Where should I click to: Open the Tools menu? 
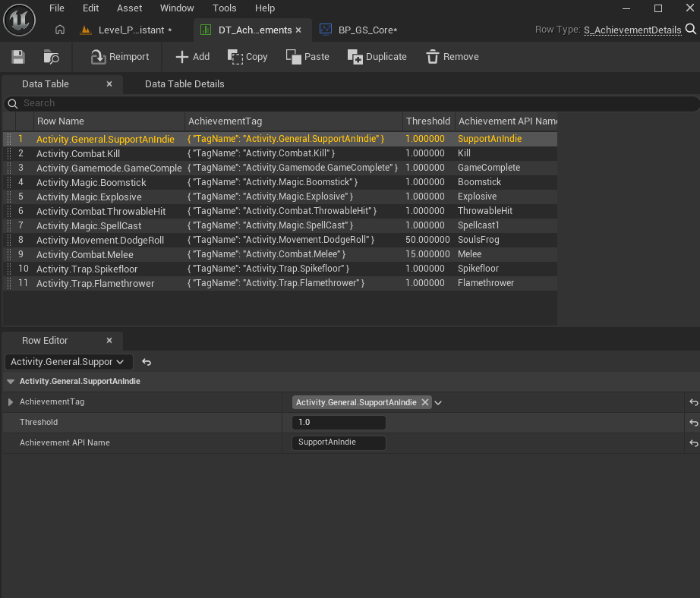pos(225,8)
